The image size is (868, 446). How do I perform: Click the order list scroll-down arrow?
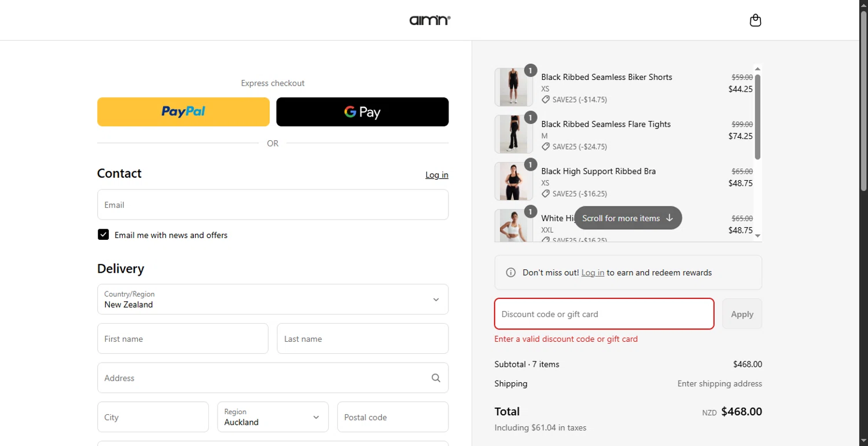757,236
